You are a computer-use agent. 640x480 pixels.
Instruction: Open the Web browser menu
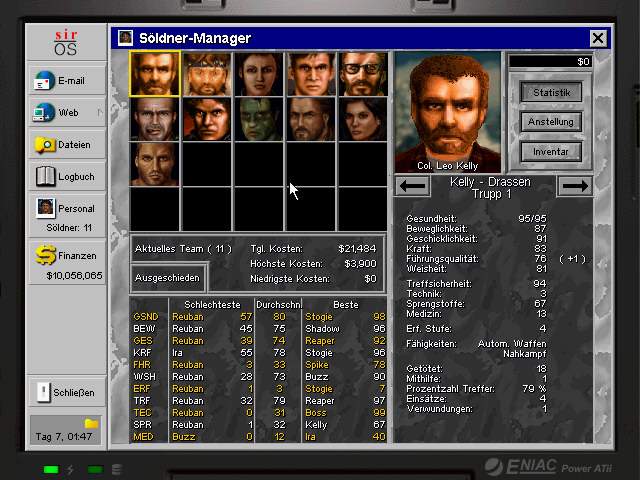click(67, 112)
